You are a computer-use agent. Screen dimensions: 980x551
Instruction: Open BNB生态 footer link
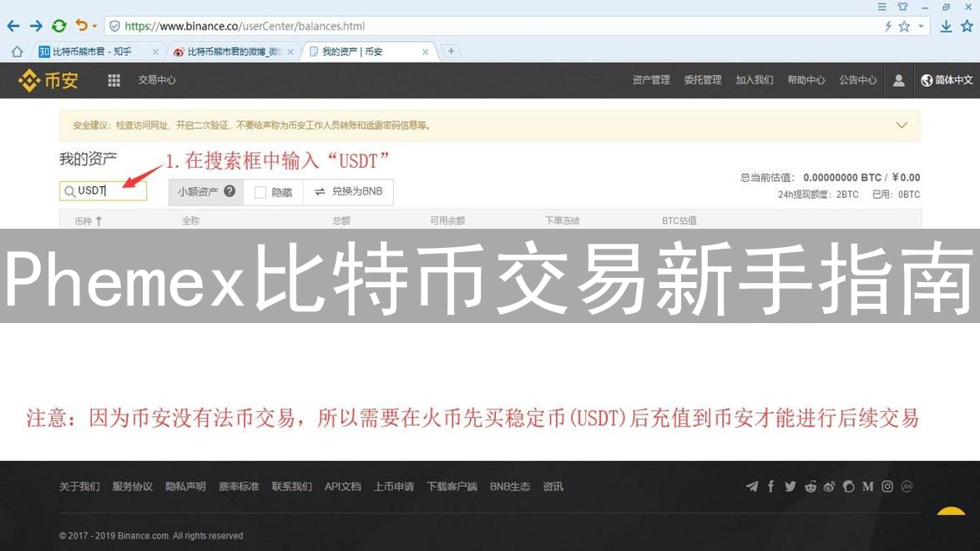[510, 487]
